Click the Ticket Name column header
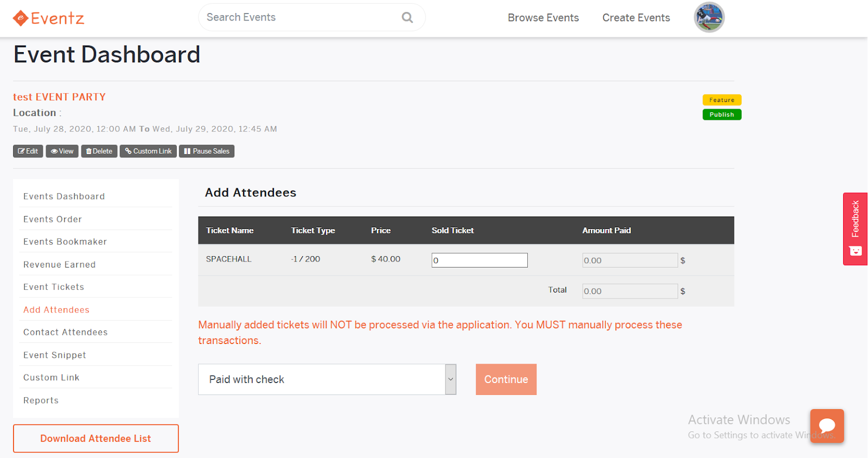Screen dimensions: 868x458 coord(230,231)
